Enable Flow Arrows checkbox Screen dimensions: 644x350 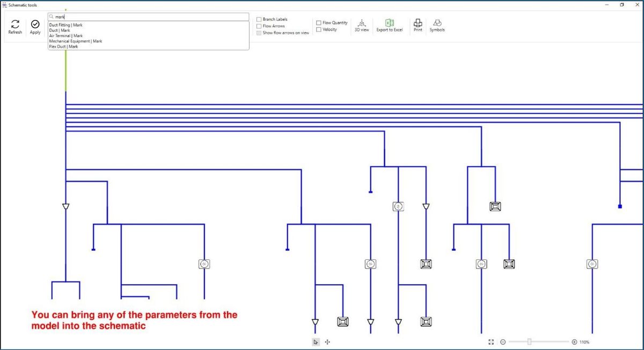tap(259, 26)
